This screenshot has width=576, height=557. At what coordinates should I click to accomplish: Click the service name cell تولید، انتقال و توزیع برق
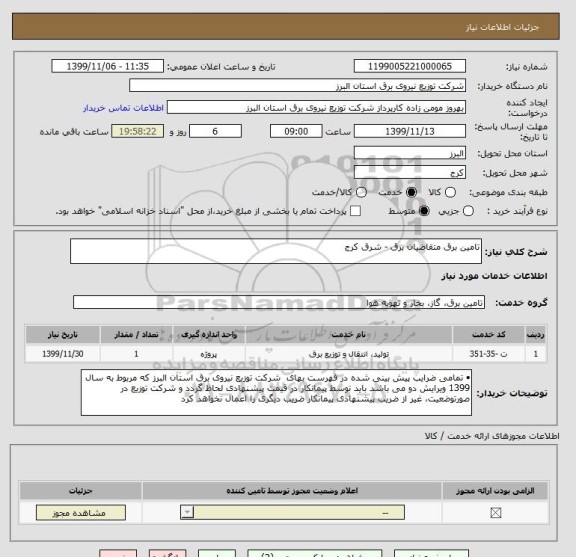coord(349,354)
